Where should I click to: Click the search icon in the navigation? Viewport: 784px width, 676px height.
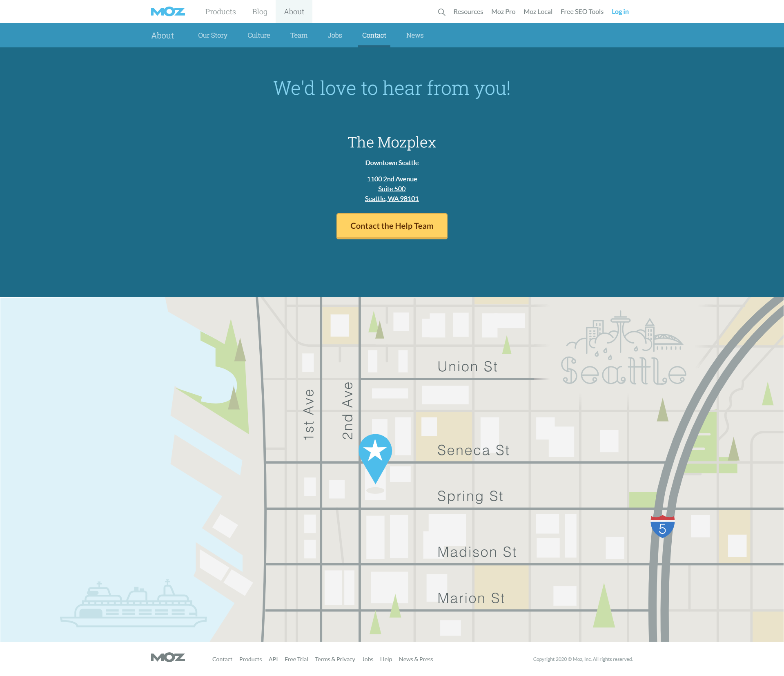coord(441,11)
